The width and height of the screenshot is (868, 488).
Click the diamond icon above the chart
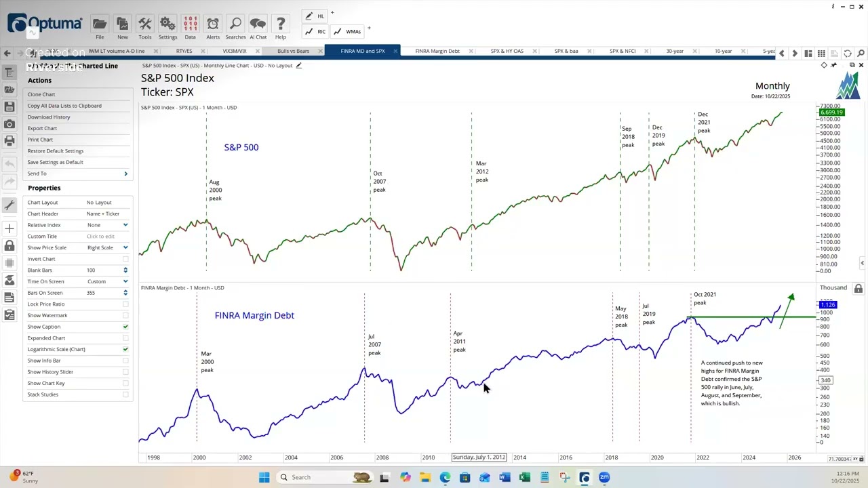824,65
